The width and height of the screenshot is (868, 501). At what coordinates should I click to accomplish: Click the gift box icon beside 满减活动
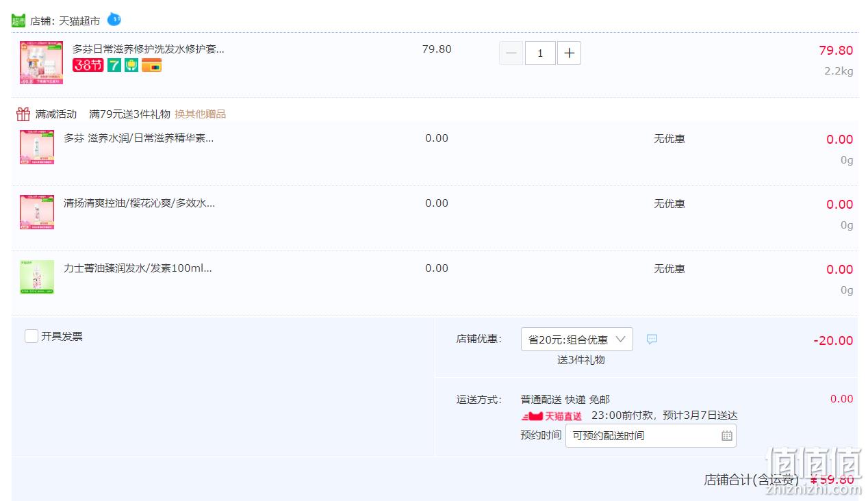coord(23,114)
